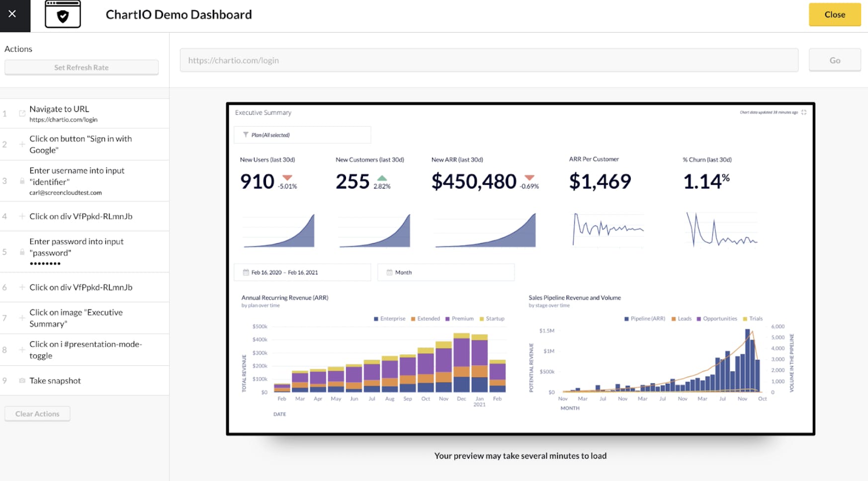Click the X icon at top-left corner
Image resolution: width=868 pixels, height=481 pixels.
tap(12, 14)
